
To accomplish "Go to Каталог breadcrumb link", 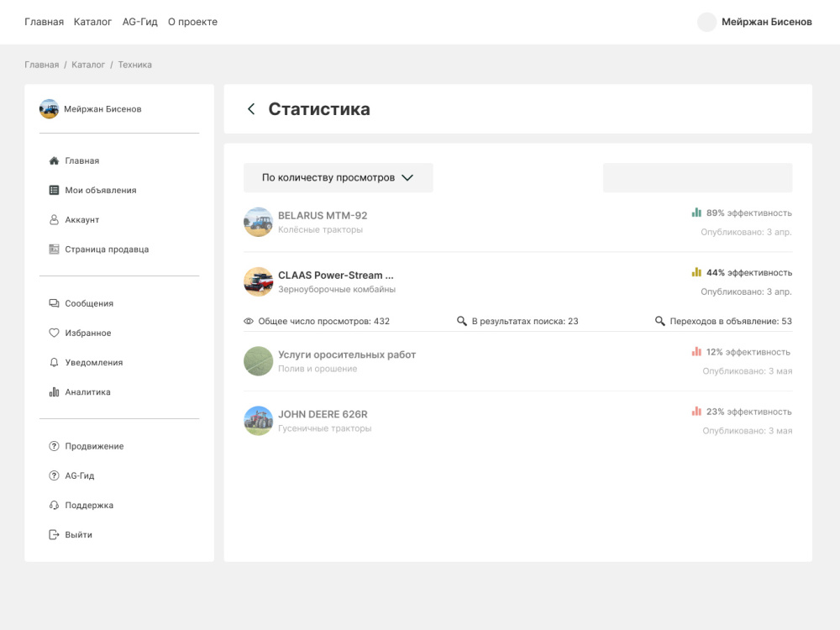I will (88, 65).
